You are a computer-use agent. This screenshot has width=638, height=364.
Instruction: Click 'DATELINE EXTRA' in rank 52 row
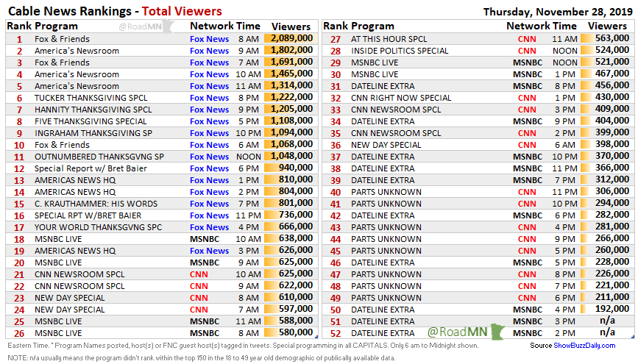(x=383, y=334)
